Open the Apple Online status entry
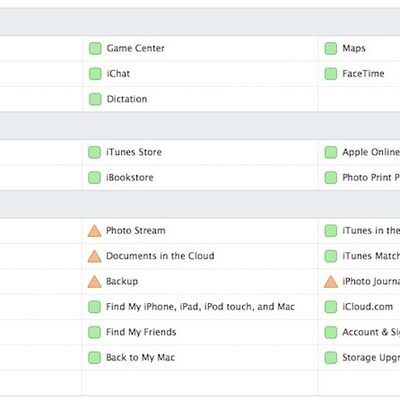This screenshot has height=400, width=400. click(371, 152)
